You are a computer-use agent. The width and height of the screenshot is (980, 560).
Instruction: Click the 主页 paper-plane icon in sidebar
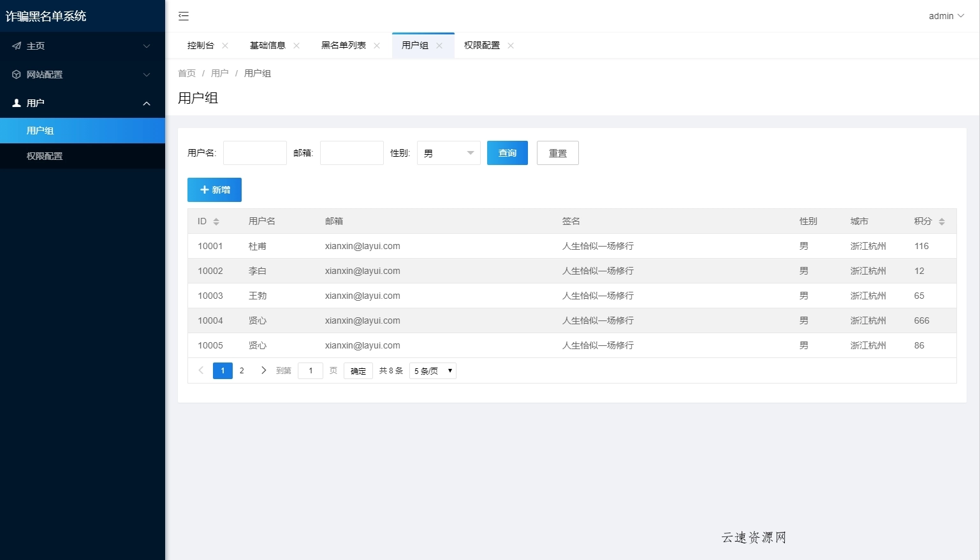coord(16,45)
